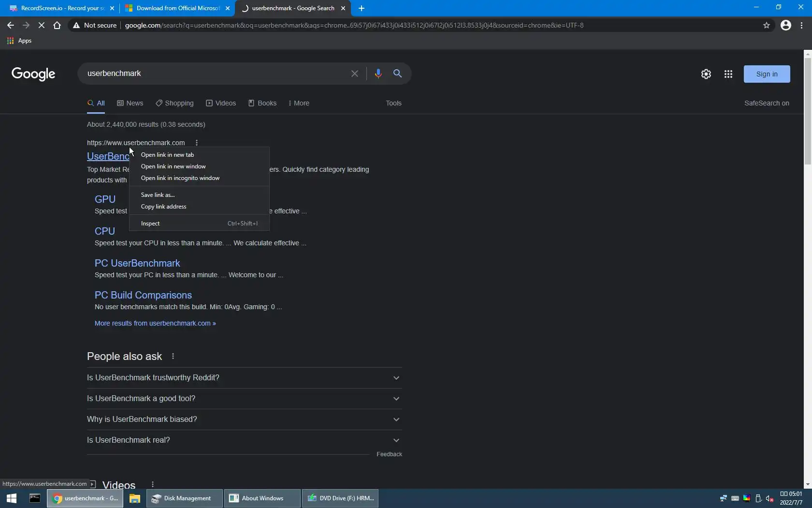Switch to the Videos results tab
This screenshot has height=508, width=812.
point(221,103)
